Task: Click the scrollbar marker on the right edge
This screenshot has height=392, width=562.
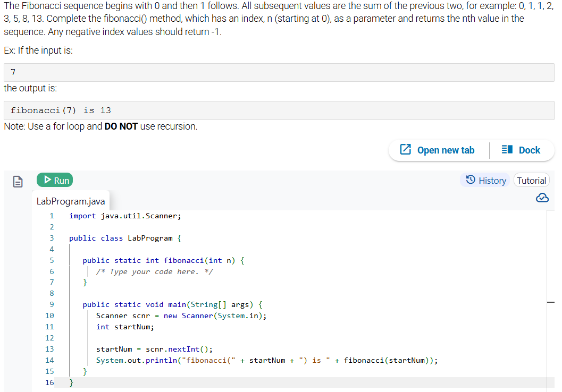Action: [551, 302]
